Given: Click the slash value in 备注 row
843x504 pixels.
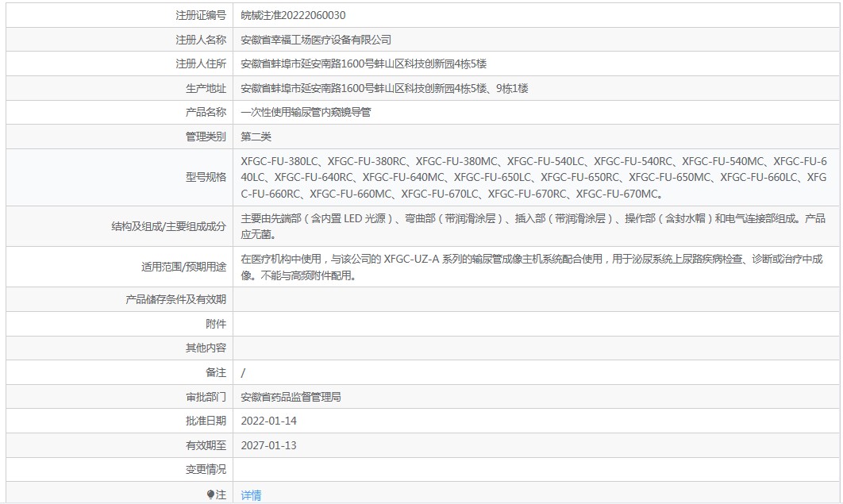Looking at the screenshot, I should [x=243, y=372].
